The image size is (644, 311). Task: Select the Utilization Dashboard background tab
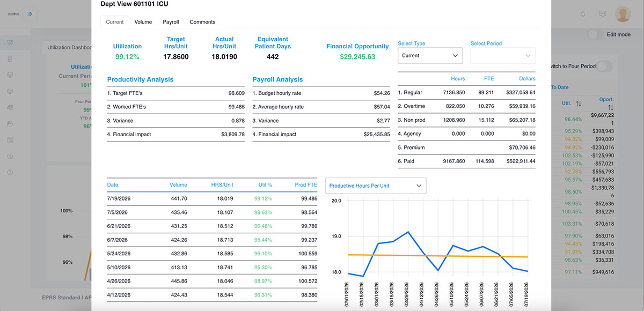tap(70, 47)
